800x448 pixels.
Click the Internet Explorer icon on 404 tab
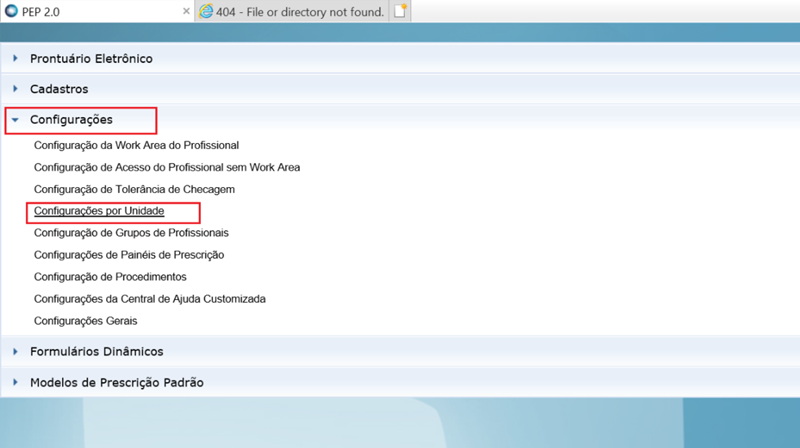pyautogui.click(x=206, y=11)
